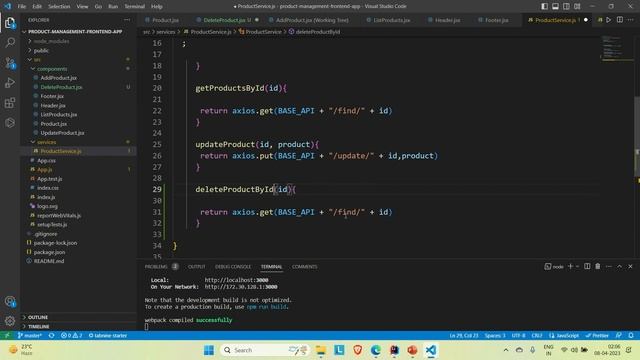This screenshot has height=360, width=640.
Task: Open terminal panel more actions menu
Action: pos(609,266)
